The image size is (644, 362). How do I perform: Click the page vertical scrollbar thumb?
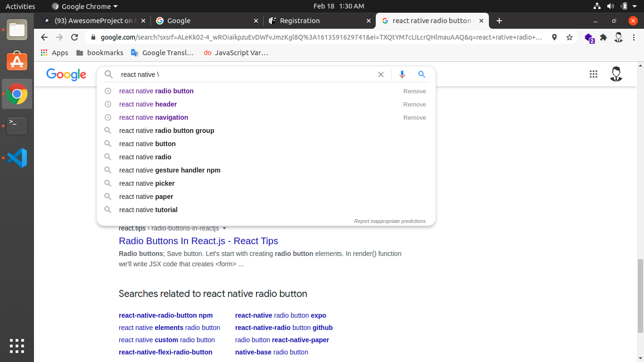pos(640,296)
